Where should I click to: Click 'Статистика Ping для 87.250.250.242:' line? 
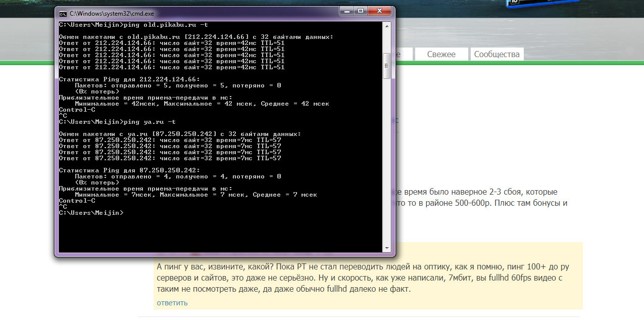[x=129, y=170]
